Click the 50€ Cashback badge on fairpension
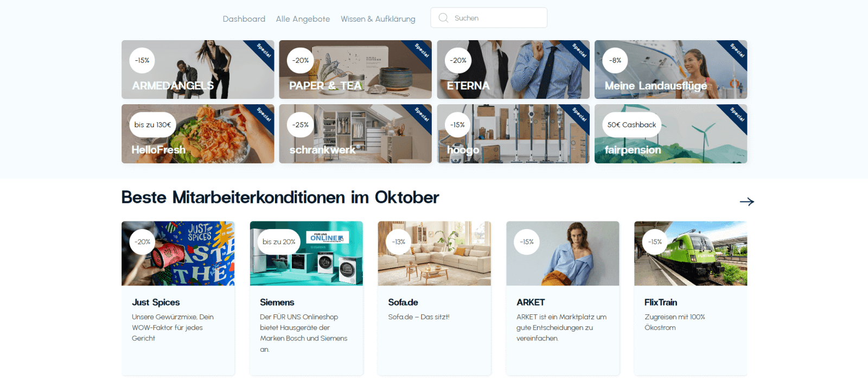 coord(631,125)
